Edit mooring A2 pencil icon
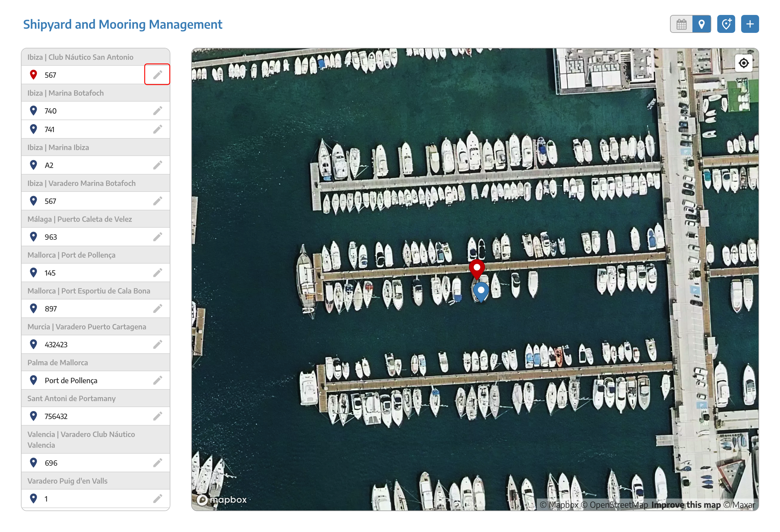 [157, 165]
